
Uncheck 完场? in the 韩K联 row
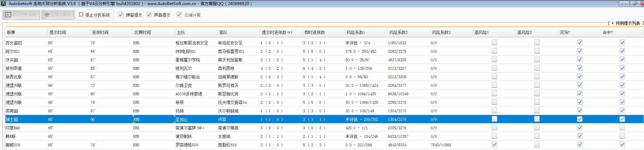tap(580, 136)
